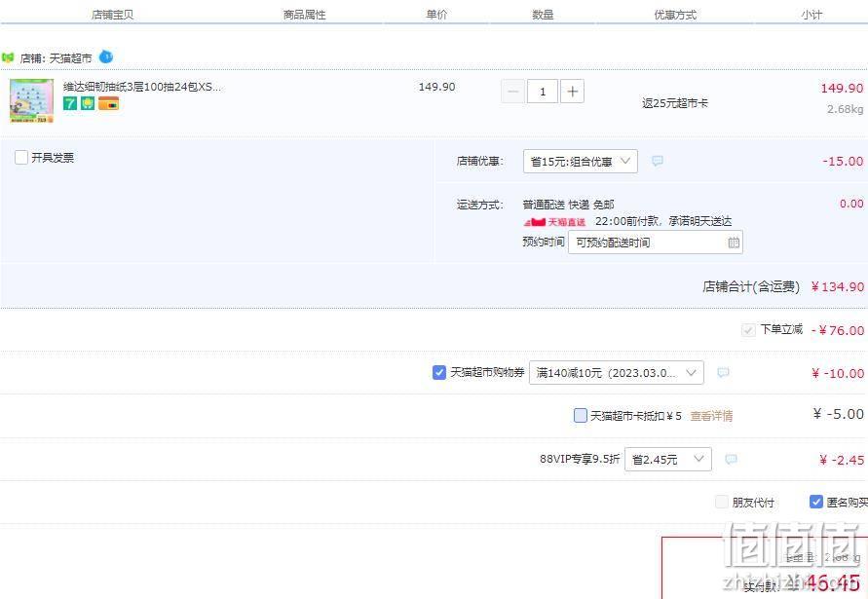868x599 pixels.
Task: Uncheck the 天猫超市购物券 checkbox
Action: [x=439, y=373]
